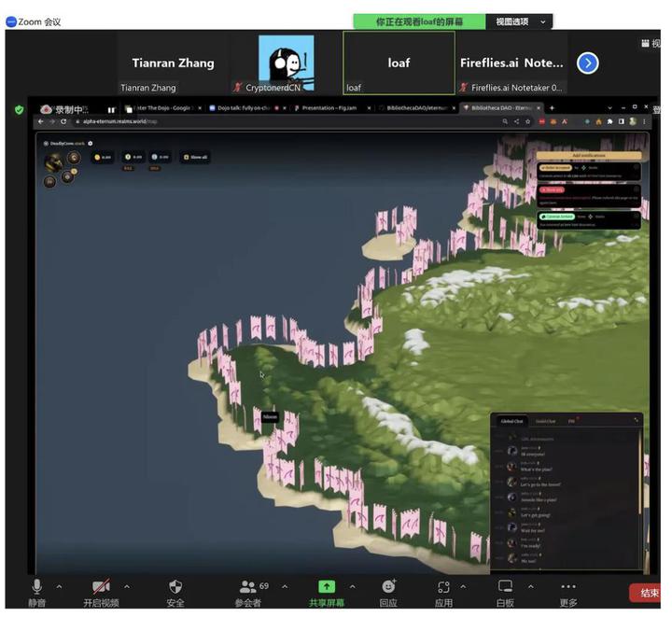
Task: Open a new browser tab
Action: (x=552, y=108)
